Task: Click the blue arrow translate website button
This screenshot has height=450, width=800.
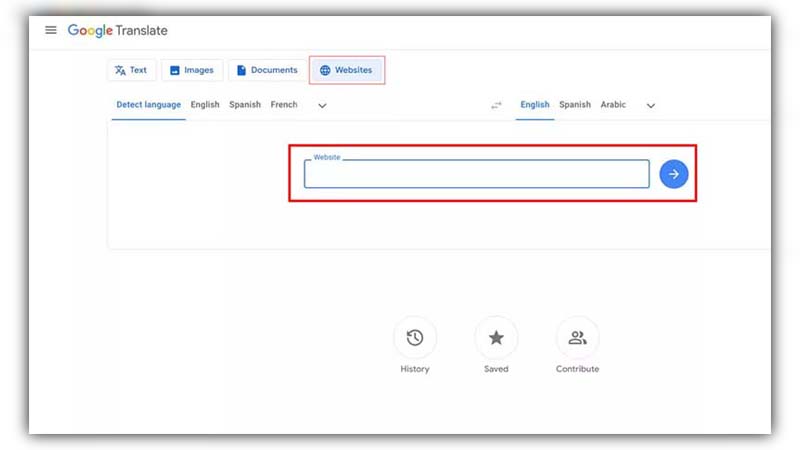Action: (673, 174)
